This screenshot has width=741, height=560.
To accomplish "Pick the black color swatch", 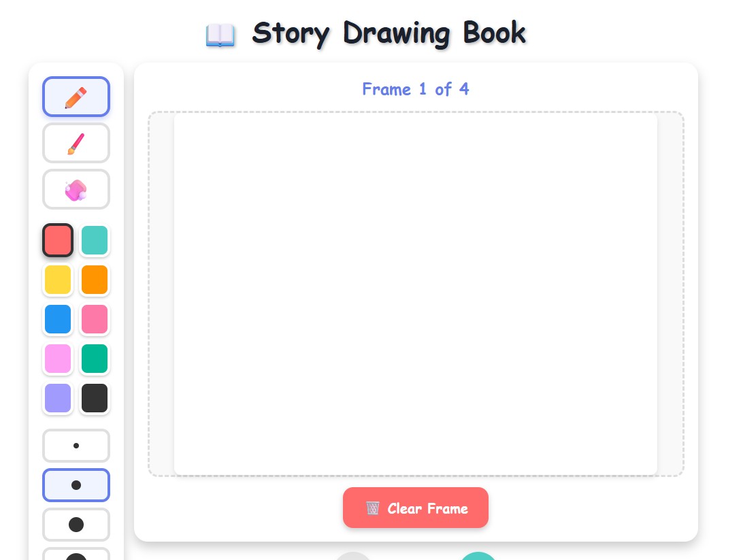I will (x=95, y=398).
